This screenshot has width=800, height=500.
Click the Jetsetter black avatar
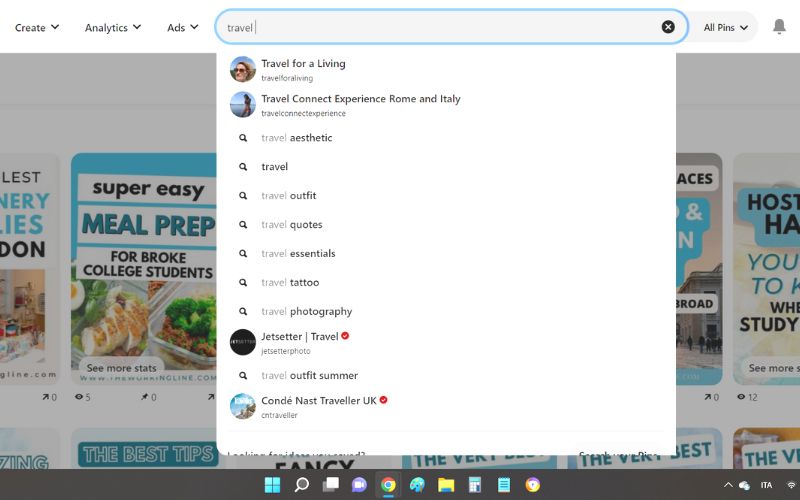point(243,342)
